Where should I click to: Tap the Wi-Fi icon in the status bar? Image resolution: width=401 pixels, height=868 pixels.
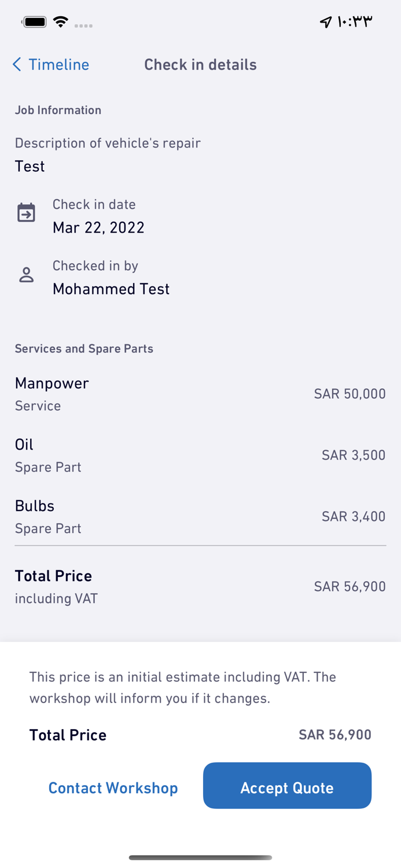[x=60, y=21]
